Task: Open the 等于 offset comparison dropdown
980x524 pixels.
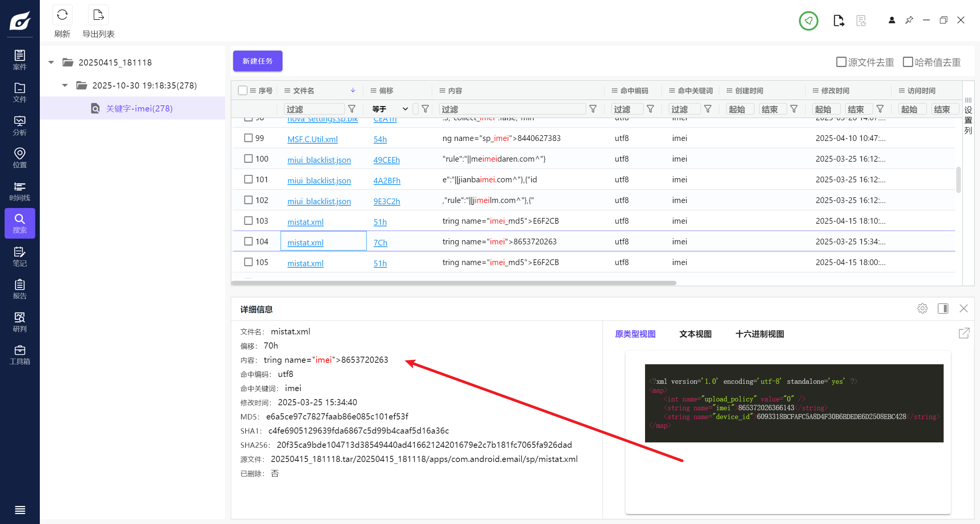Action: [390, 109]
